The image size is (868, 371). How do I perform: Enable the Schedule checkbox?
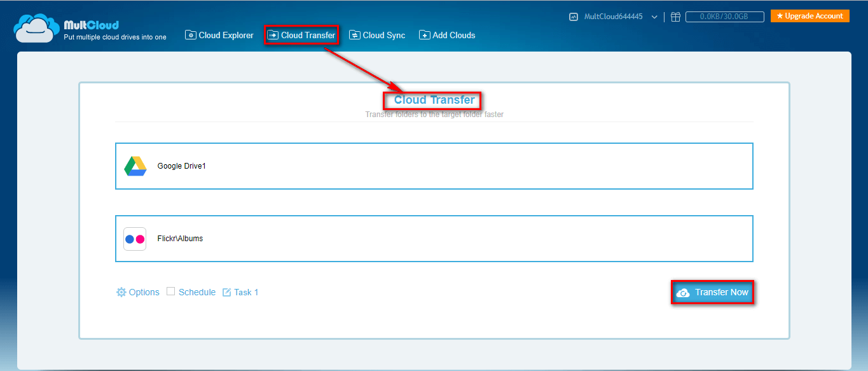(170, 291)
